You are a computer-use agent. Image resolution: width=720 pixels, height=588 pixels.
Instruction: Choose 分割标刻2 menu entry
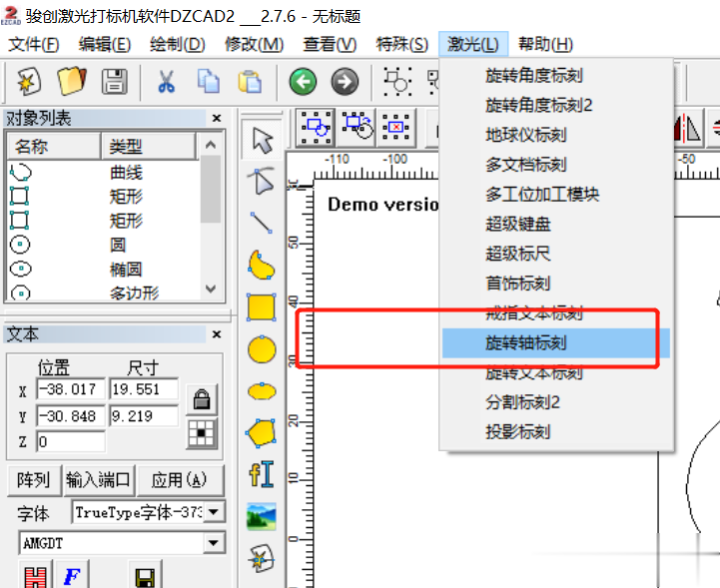point(555,402)
